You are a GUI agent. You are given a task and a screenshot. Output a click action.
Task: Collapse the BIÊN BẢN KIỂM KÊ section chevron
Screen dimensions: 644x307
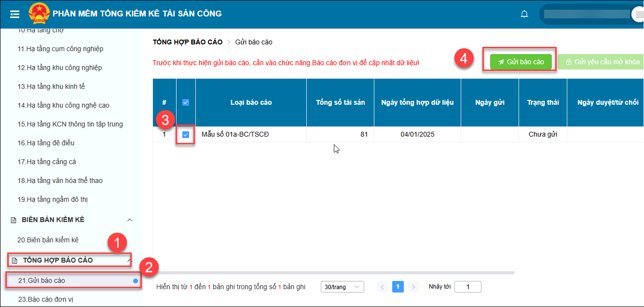[x=129, y=220]
